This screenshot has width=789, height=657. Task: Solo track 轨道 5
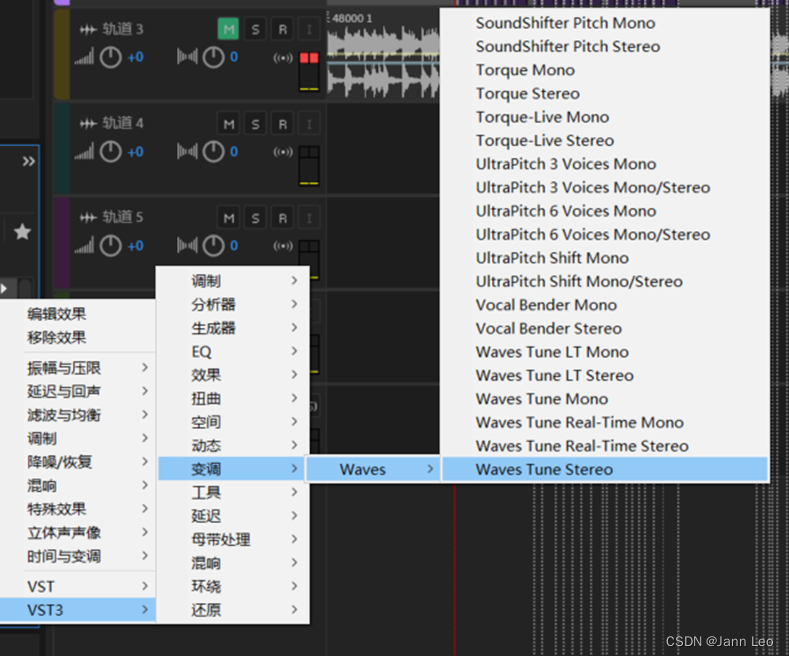[x=256, y=218]
